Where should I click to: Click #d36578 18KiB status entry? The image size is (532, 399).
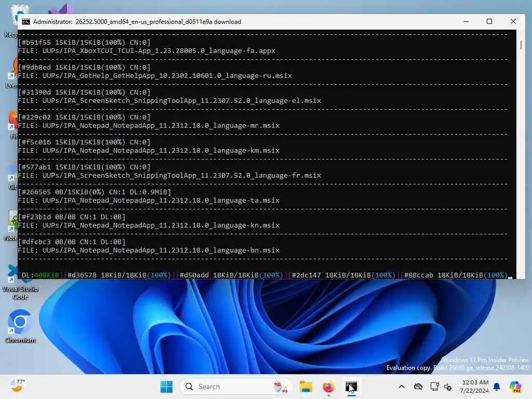119,275
